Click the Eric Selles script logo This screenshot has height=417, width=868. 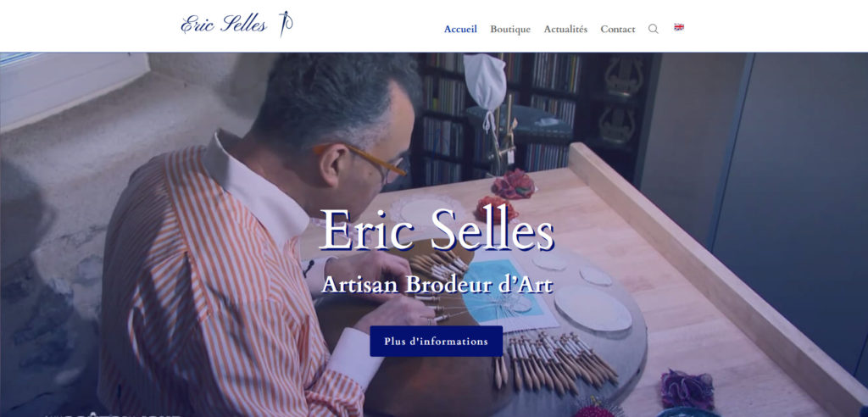pos(236,24)
